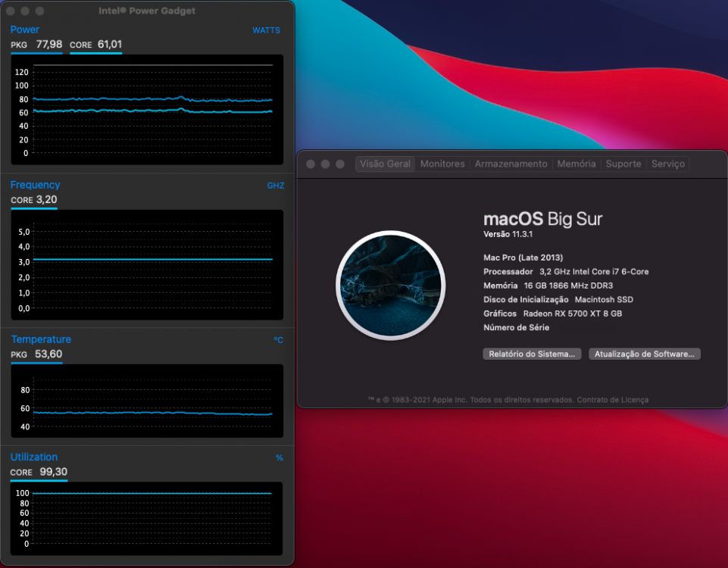Open Atualização de Software

click(645, 354)
